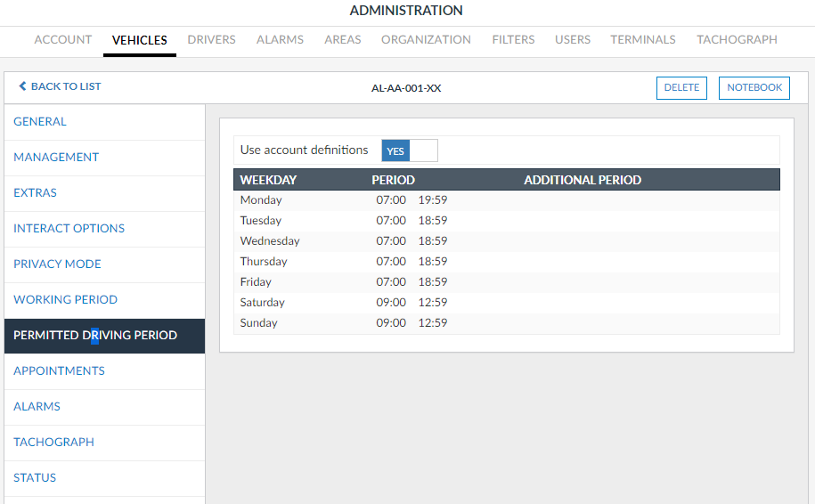
Task: Go to the top Alarms tab
Action: point(280,39)
